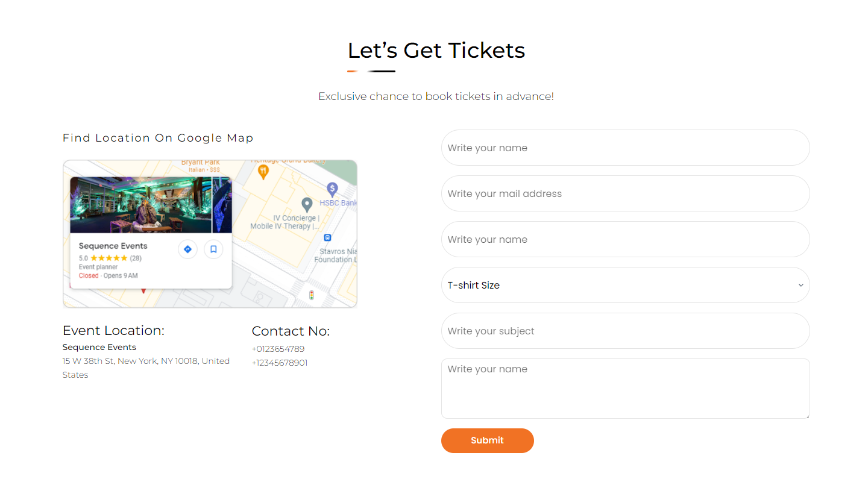Screen dimensions: 868x488
Task: Focus the 'Write your mail address' field
Action: pyautogui.click(x=625, y=193)
